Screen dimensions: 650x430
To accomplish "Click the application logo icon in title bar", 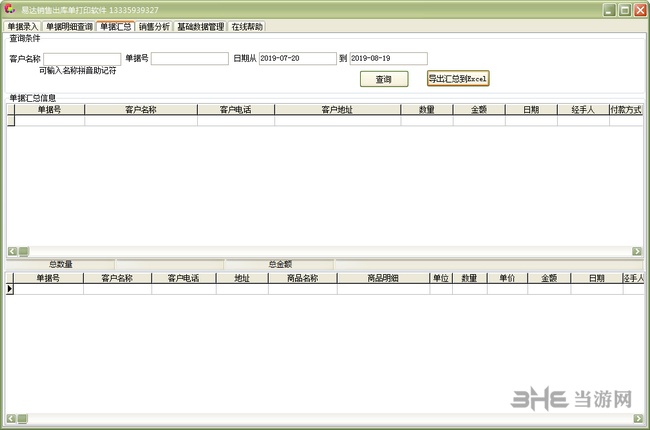I will (10, 9).
